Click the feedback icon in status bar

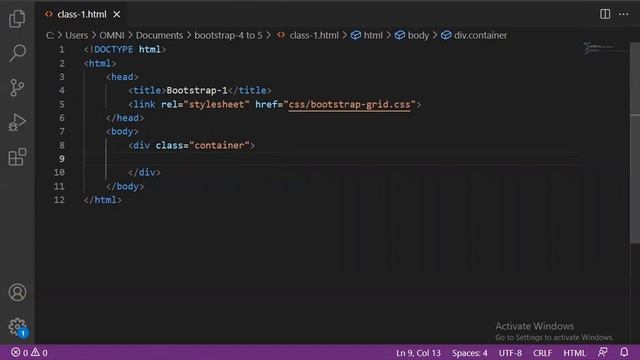[x=602, y=353]
